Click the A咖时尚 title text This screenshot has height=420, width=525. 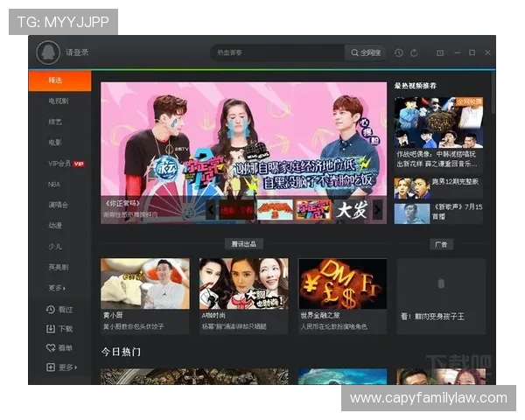point(213,315)
